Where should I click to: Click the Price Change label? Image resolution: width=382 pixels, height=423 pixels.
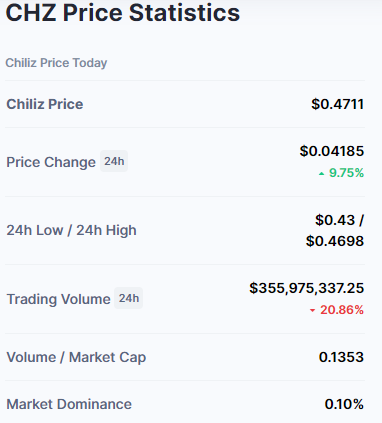click(51, 162)
